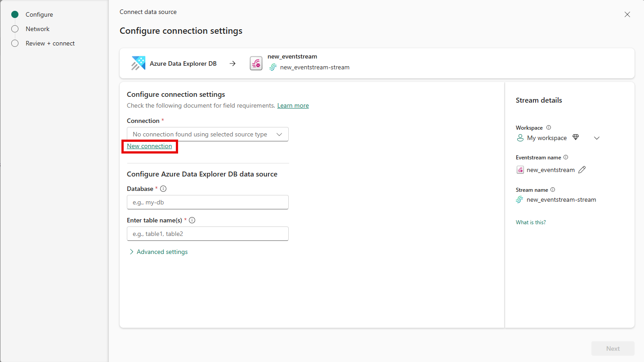
Task: Click the Azure Data Explorer DB icon
Action: (x=138, y=63)
